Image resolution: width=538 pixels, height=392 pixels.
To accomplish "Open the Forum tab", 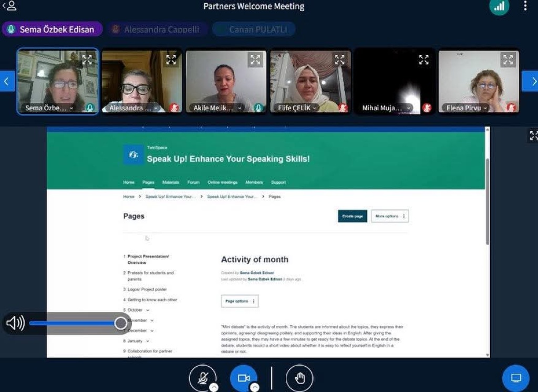I will pos(193,183).
